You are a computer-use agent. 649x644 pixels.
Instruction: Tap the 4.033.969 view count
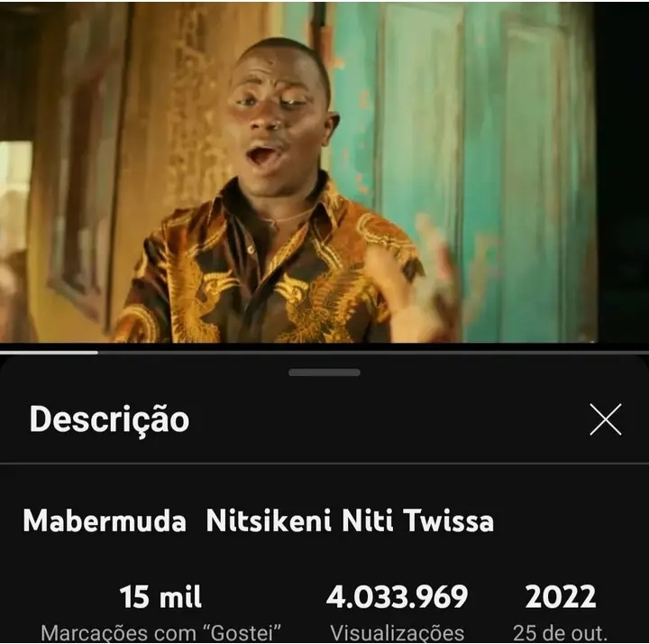click(x=397, y=597)
